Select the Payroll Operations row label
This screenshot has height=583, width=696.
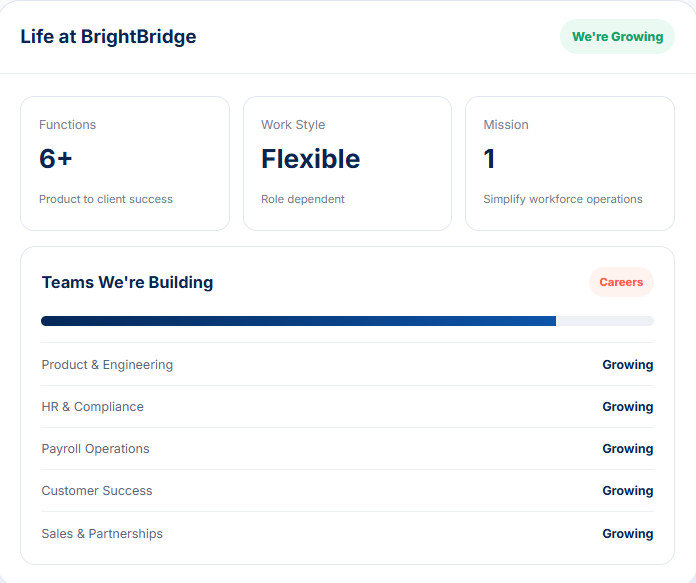pyautogui.click(x=95, y=448)
